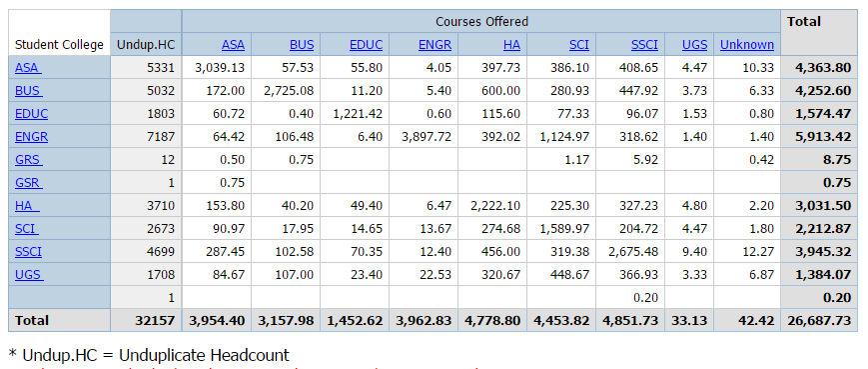The image size is (868, 369).
Task: Select cell value 3,039.13
Action: pyautogui.click(x=220, y=68)
